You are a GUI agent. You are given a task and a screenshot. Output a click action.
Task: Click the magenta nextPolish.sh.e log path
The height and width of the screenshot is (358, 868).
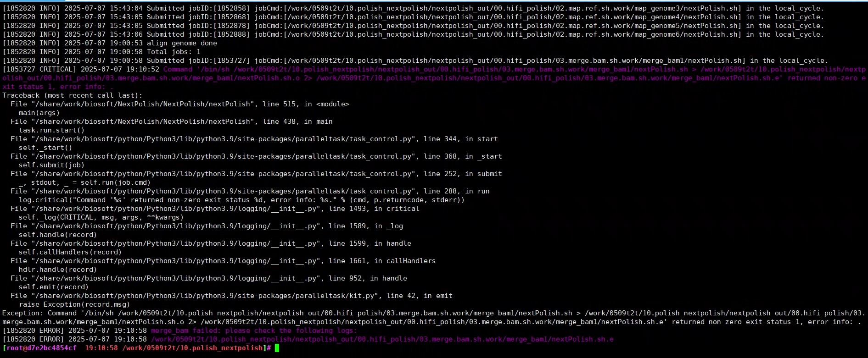tap(382, 339)
